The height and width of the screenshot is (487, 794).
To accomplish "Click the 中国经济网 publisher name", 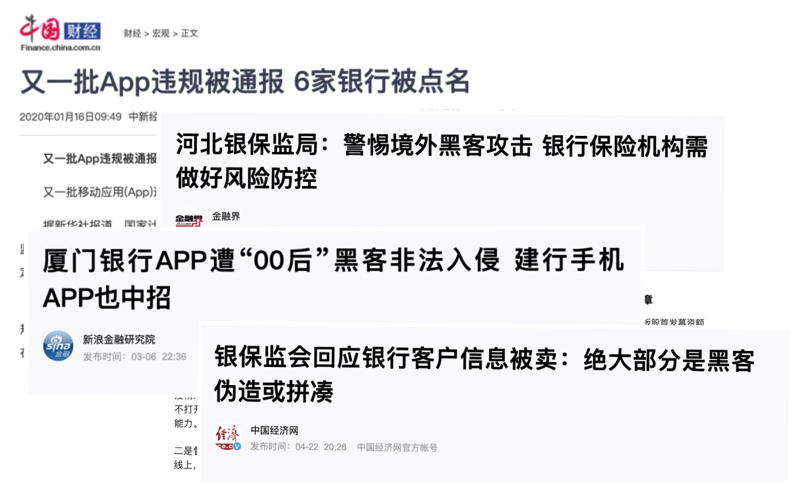I will tap(274, 430).
